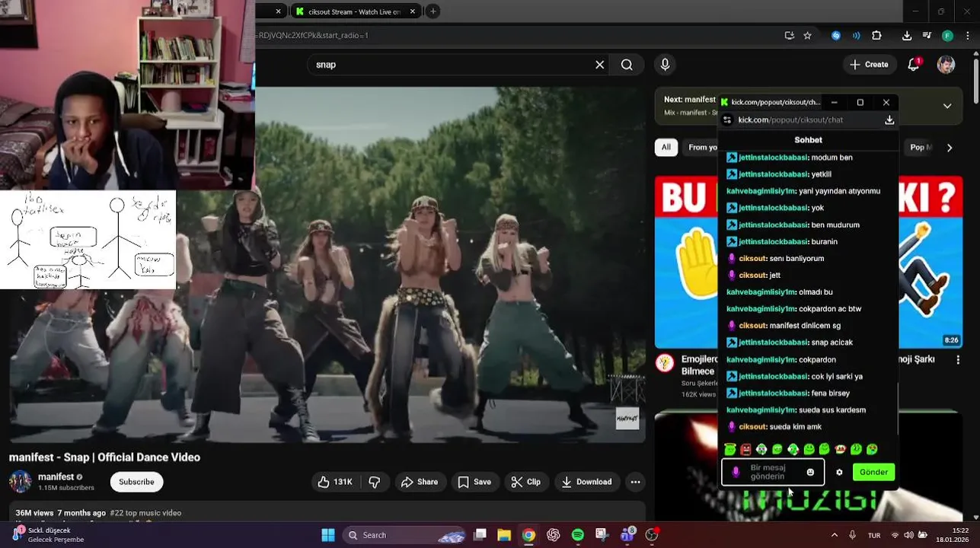Open File Explorer from the taskbar
980x548 pixels.
504,535
